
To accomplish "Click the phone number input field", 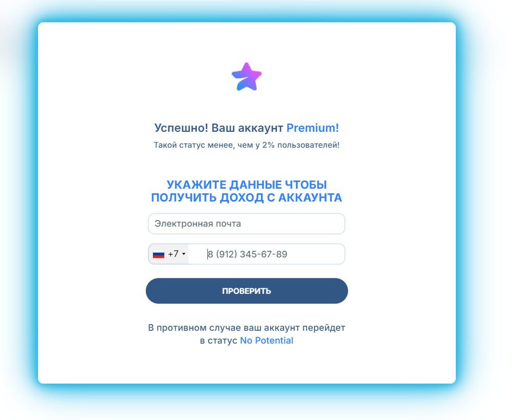I will click(266, 254).
